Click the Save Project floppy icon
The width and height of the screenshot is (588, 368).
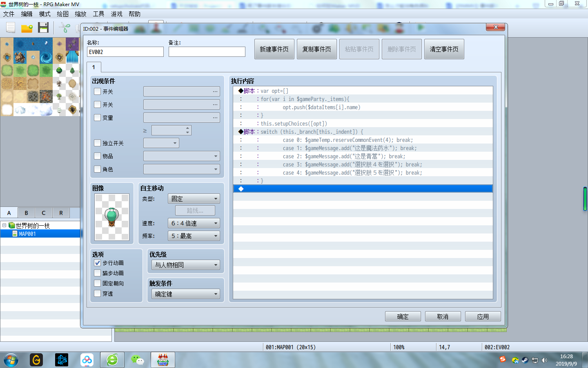point(43,28)
